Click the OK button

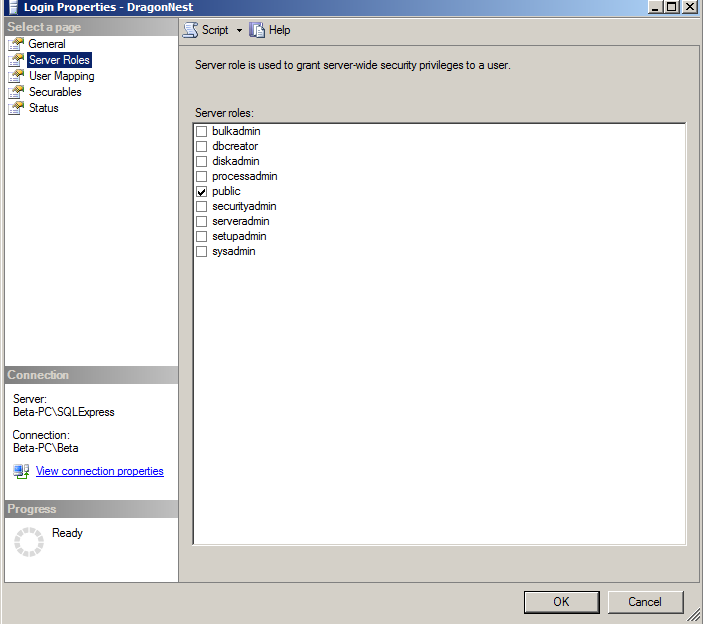(561, 602)
